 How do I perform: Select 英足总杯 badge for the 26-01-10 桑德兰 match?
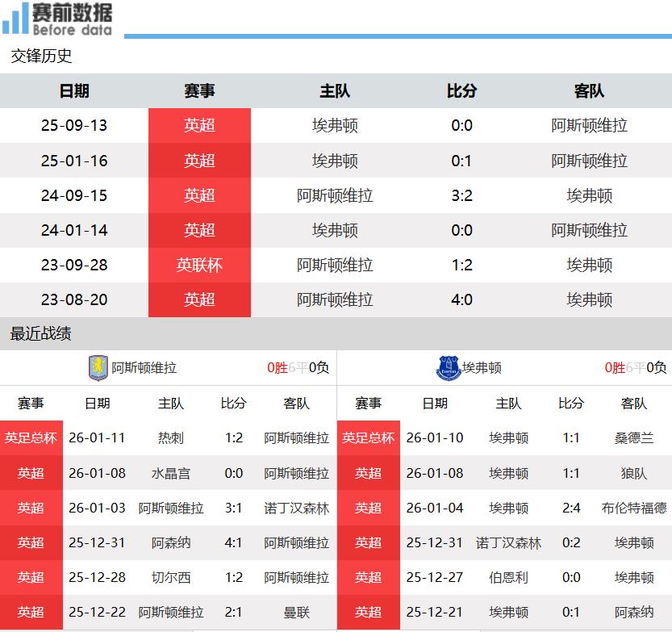coord(368,438)
